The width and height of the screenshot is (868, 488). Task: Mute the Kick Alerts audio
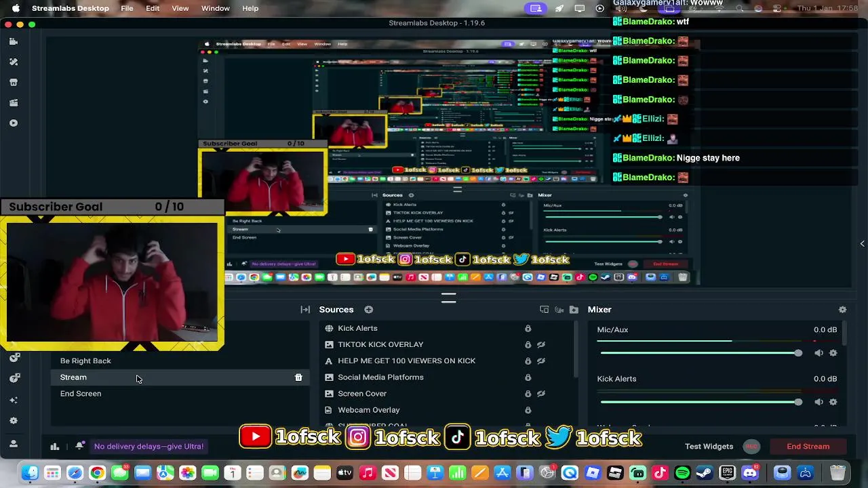[818, 402]
